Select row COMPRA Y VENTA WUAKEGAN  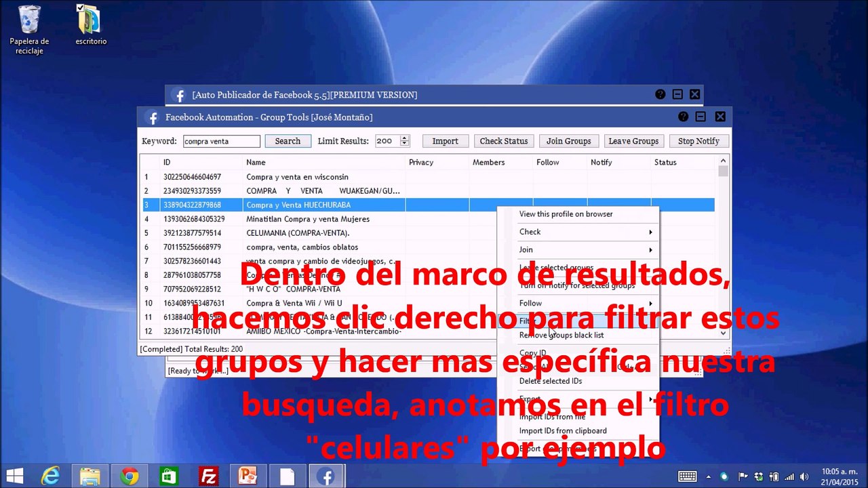coord(427,191)
